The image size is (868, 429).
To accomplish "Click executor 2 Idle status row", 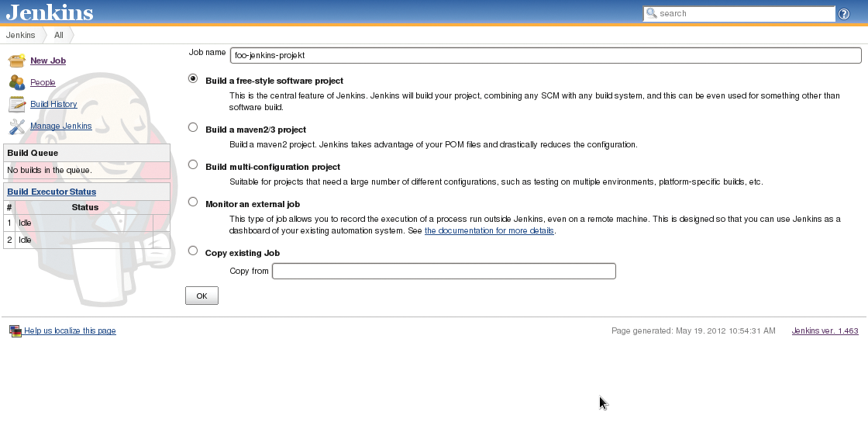I will pyautogui.click(x=87, y=240).
